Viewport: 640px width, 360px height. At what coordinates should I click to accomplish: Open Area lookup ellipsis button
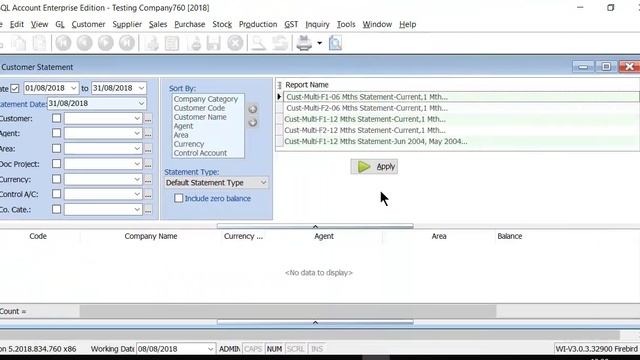click(148, 149)
